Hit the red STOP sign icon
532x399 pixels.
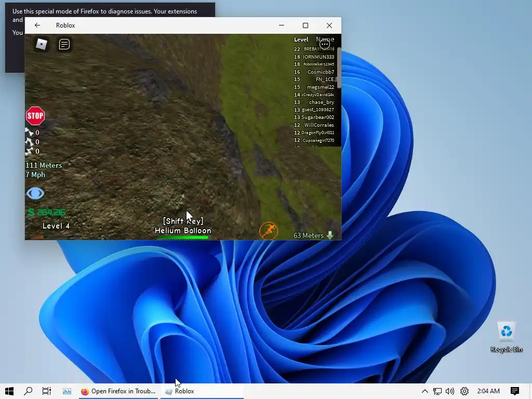pyautogui.click(x=35, y=116)
